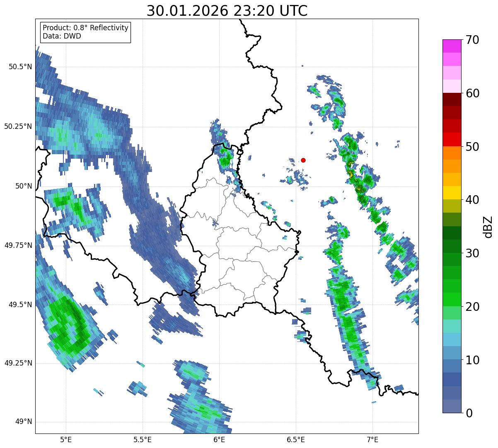This screenshot has width=498, height=448.
Task: Click the colorbar 30 tick label
Action: tap(472, 253)
